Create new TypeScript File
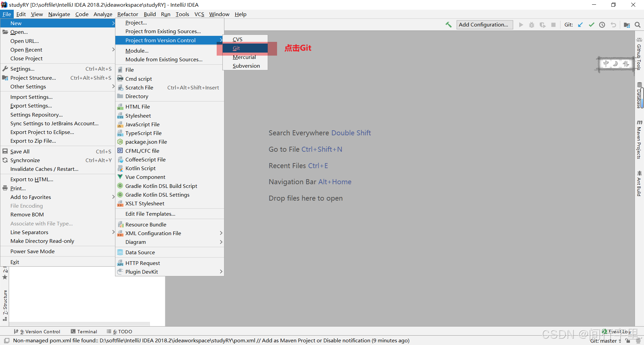The width and height of the screenshot is (644, 345). (169, 133)
